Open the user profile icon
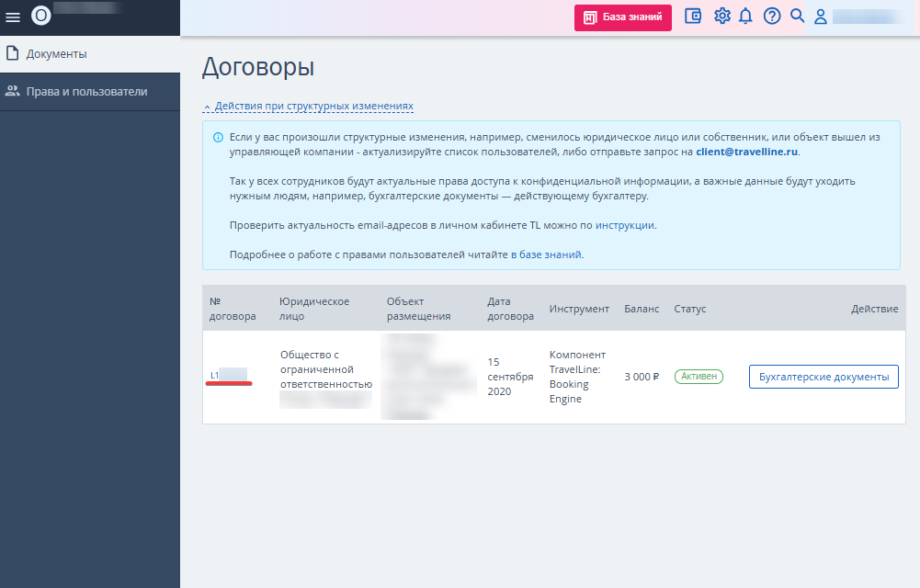The width and height of the screenshot is (920, 588). point(820,17)
